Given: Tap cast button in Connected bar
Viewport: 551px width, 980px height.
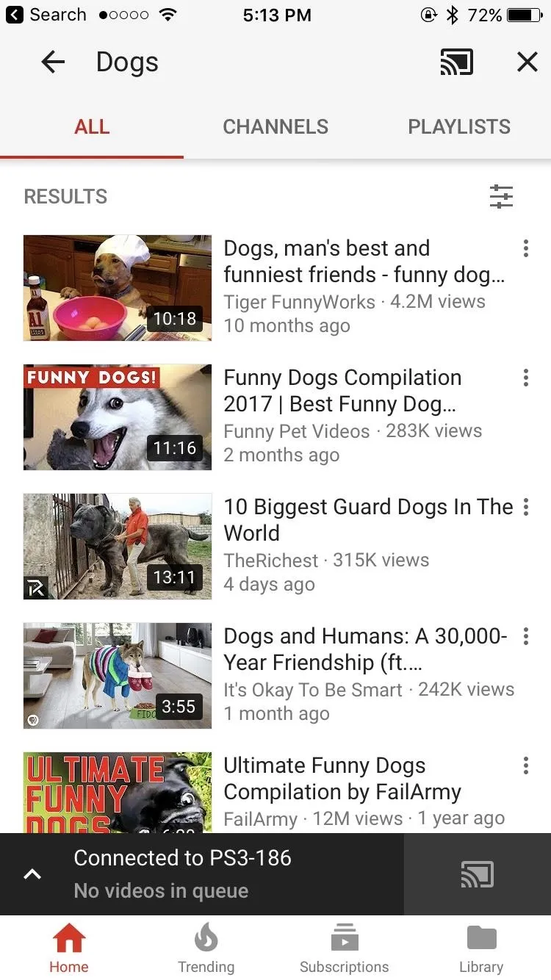Looking at the screenshot, I should pyautogui.click(x=478, y=874).
